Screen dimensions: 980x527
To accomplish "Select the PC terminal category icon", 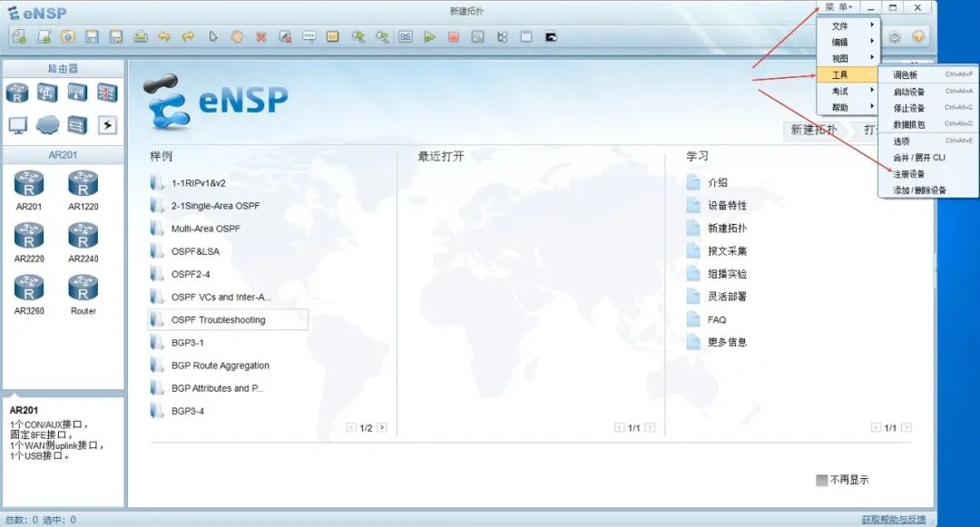I will pyautogui.click(x=17, y=125).
